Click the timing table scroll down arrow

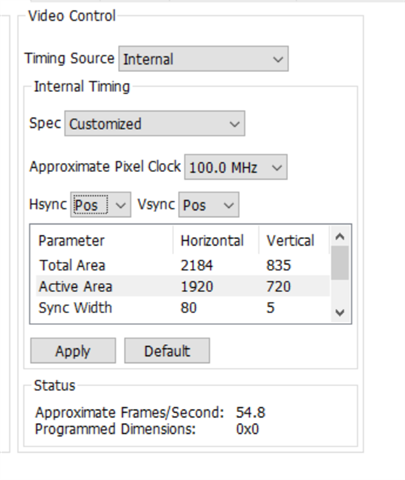click(340, 312)
